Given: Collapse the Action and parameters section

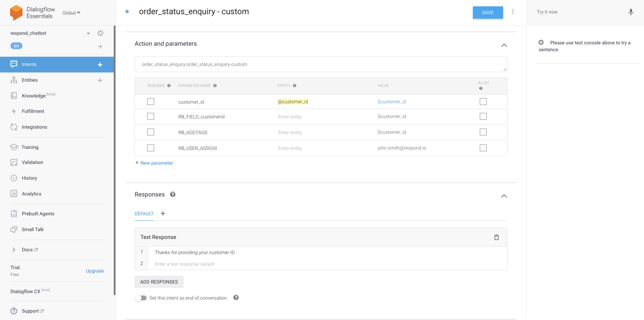Looking at the screenshot, I should 504,45.
